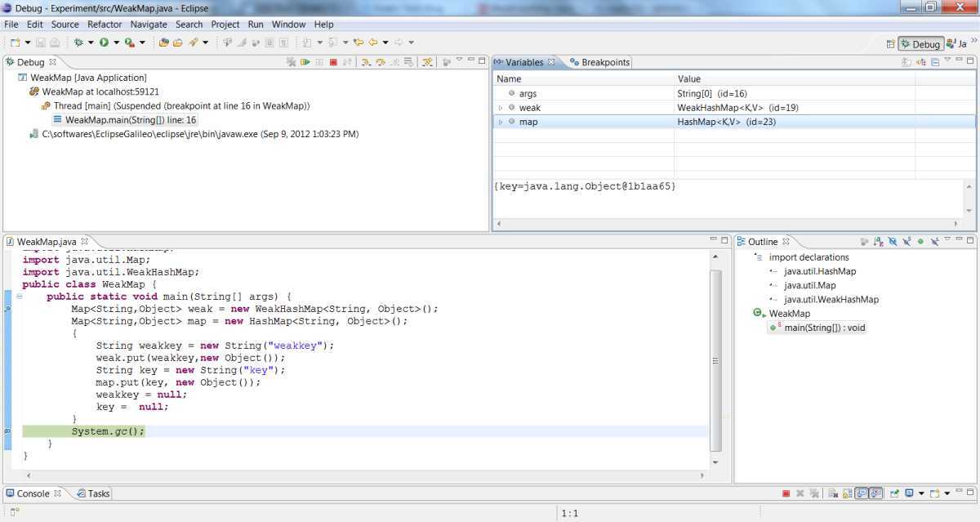
Task: Open the Navigate menu
Action: [149, 25]
